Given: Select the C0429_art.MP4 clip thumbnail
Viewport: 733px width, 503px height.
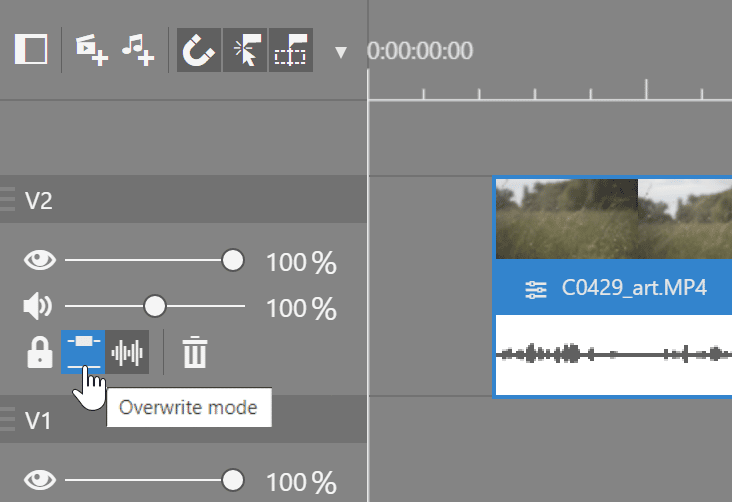Looking at the screenshot, I should pos(610,218).
